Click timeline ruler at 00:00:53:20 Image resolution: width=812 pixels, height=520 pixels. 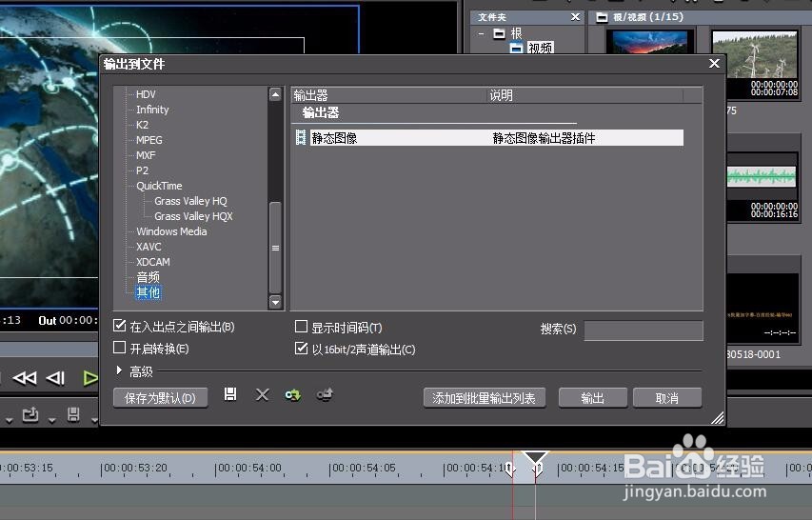pos(135,469)
